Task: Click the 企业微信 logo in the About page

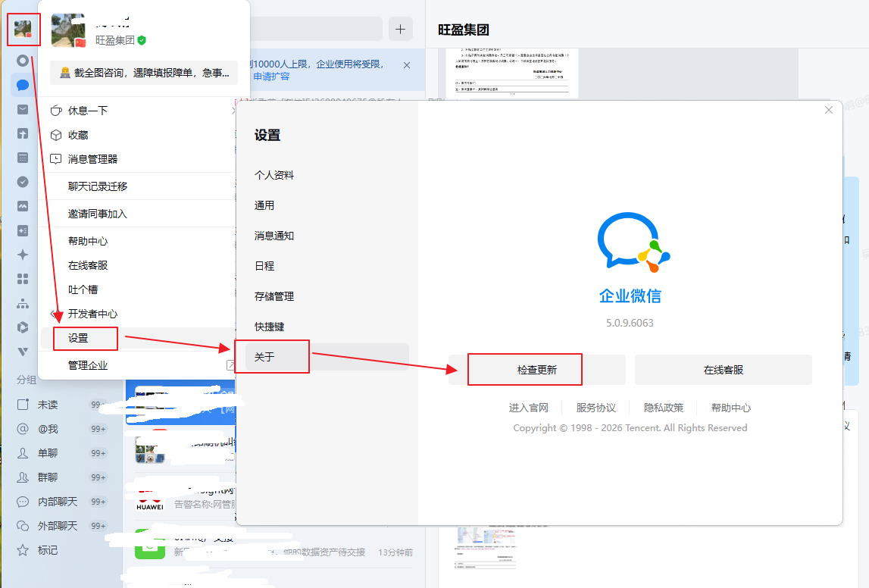Action: click(633, 242)
